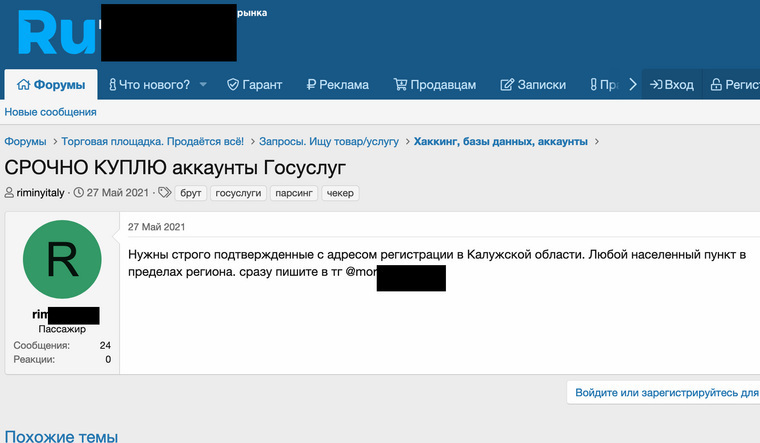760x443 pixels.
Task: Click the green R user avatar
Action: (x=62, y=260)
